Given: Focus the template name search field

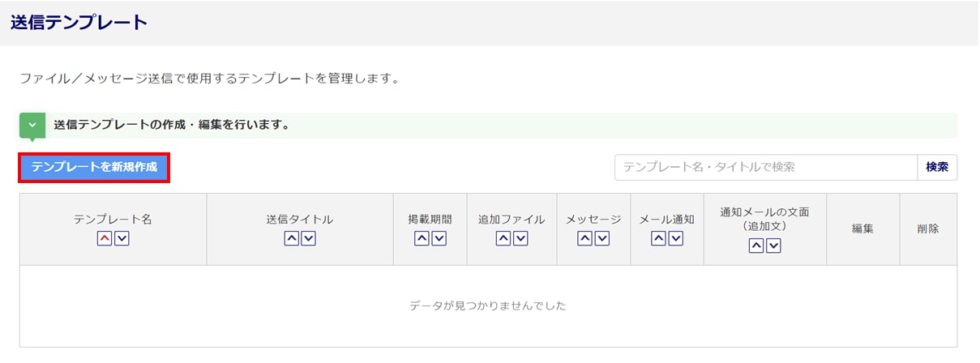Looking at the screenshot, I should (765, 167).
